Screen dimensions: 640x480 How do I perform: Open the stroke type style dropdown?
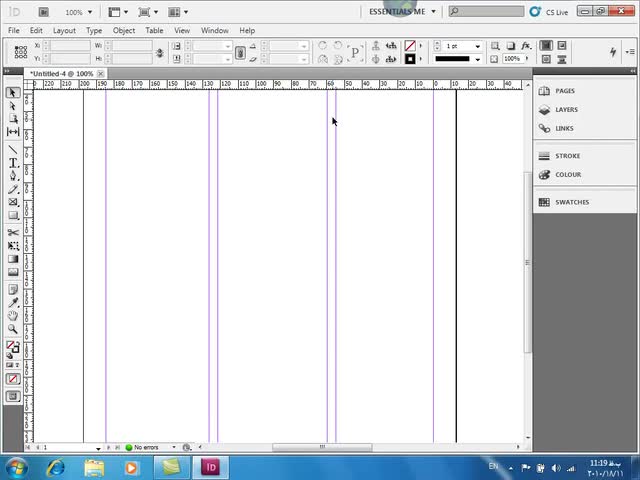[477, 59]
